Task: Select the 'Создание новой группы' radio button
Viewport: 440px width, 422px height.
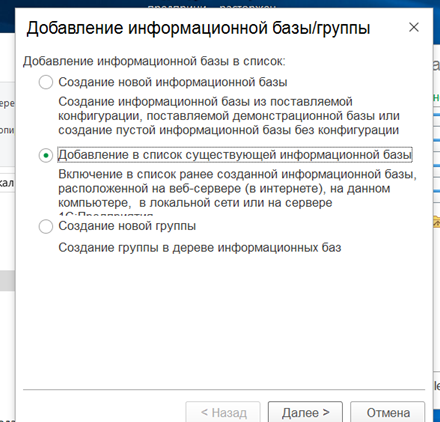Action: [x=46, y=226]
